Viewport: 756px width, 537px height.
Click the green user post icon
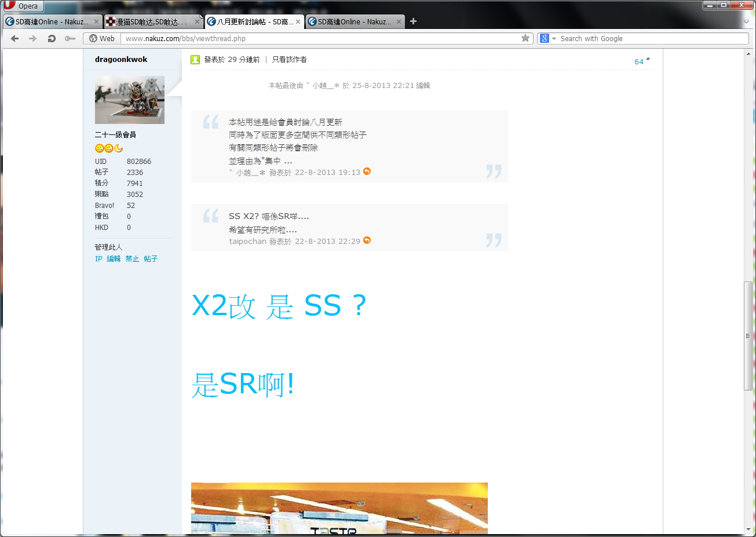click(x=195, y=60)
